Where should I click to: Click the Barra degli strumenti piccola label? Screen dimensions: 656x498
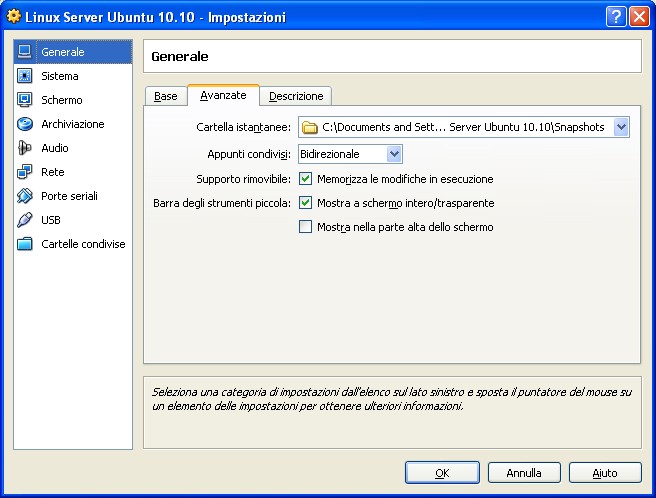(222, 203)
